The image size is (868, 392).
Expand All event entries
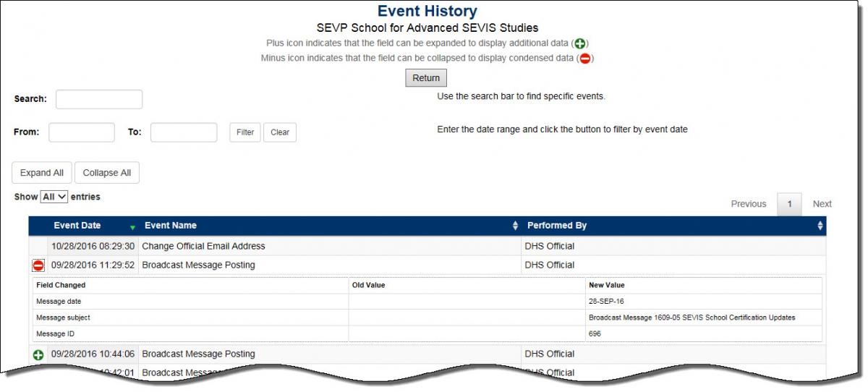tap(41, 173)
